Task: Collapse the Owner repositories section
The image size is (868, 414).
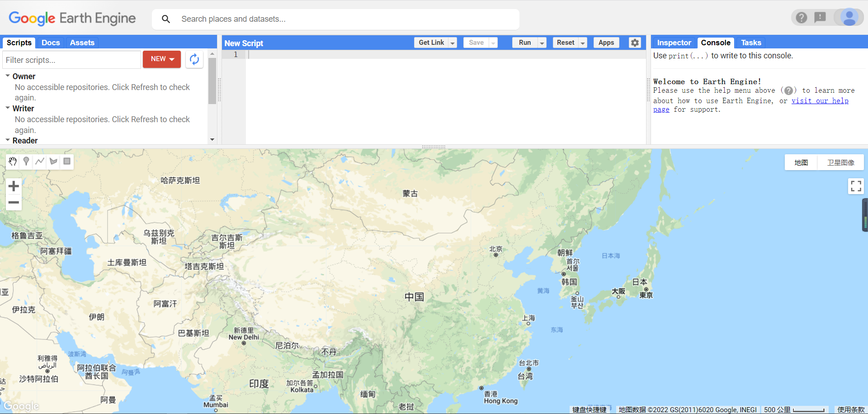Action: tap(7, 76)
